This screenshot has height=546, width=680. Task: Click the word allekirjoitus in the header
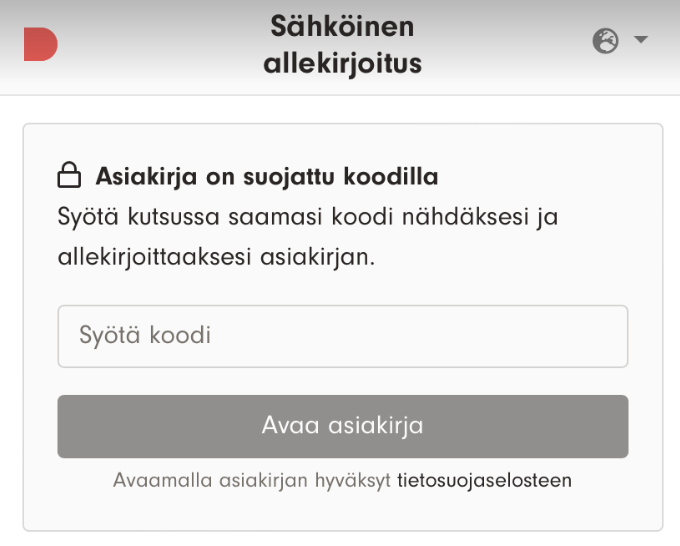pyautogui.click(x=342, y=64)
